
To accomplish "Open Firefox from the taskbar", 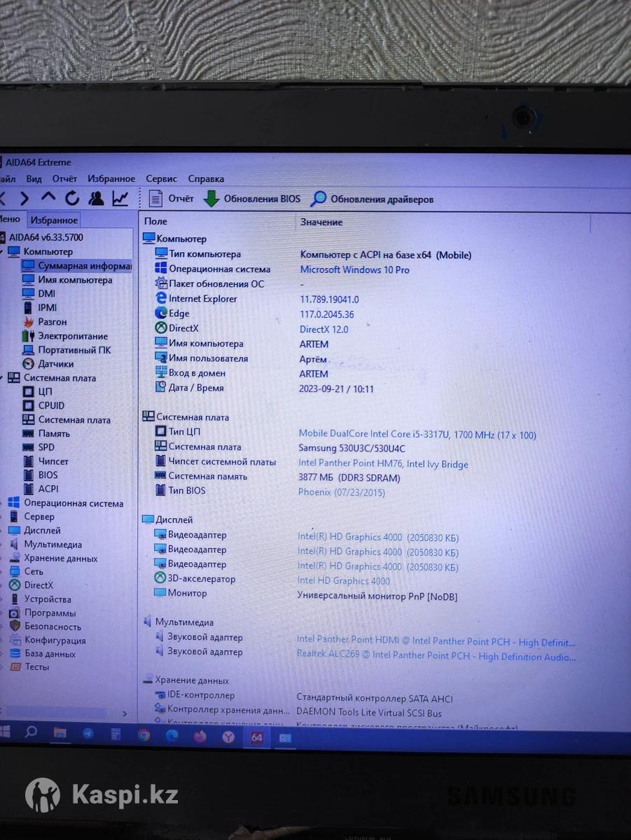I will point(200,736).
